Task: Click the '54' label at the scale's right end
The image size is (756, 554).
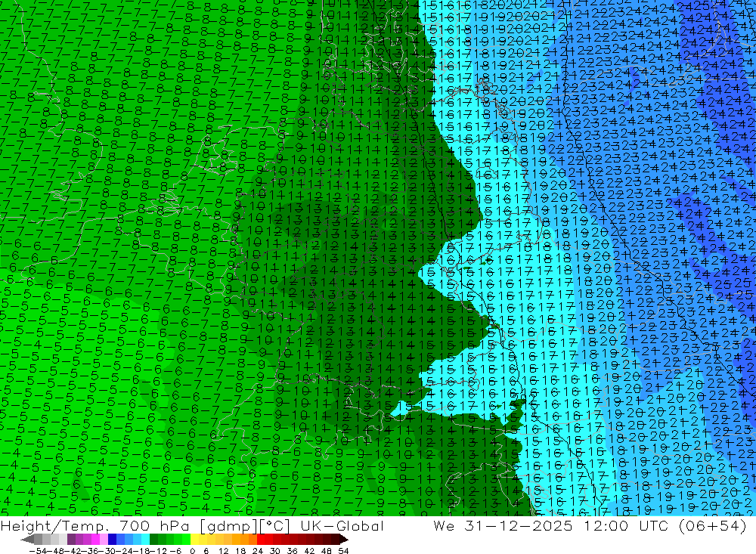Action: pos(343,551)
